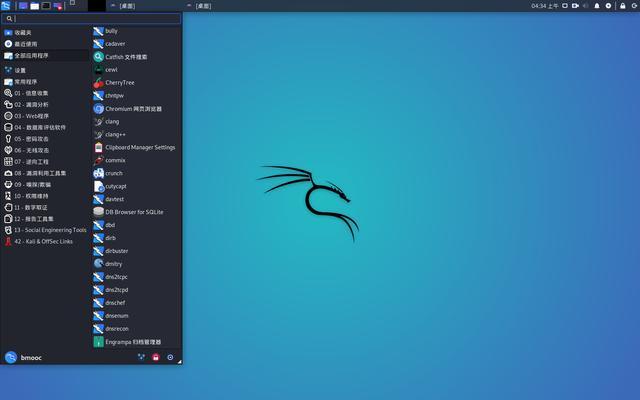This screenshot has height=400, width=640.
Task: Open 42 - Kali & OffSec Links
Action: pos(43,241)
